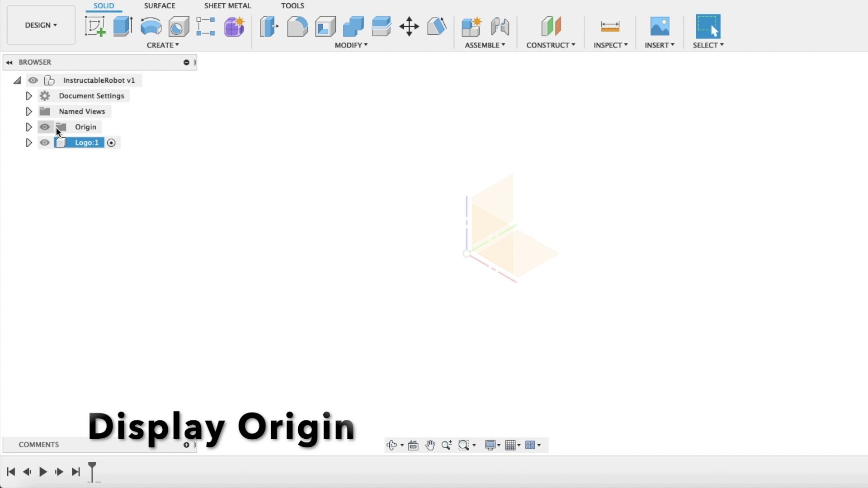This screenshot has width=868, height=488.
Task: Expand the Document Settings node
Action: tap(28, 96)
